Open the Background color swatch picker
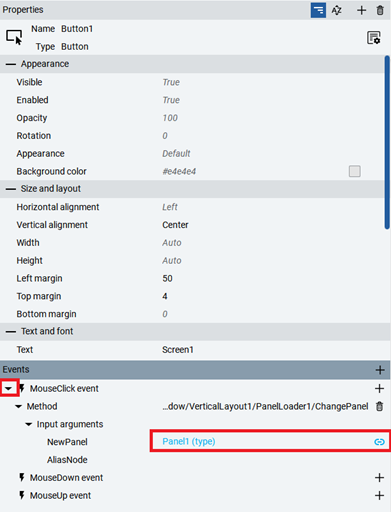 355,171
